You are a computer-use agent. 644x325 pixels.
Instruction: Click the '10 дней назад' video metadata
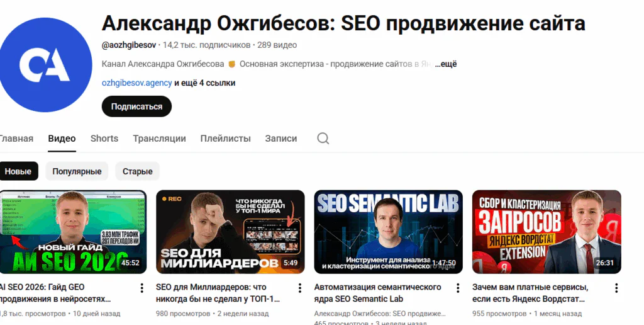[x=96, y=314]
